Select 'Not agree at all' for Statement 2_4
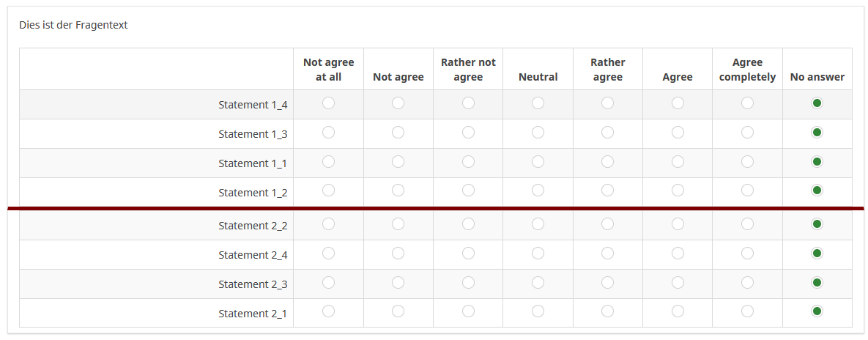The image size is (868, 340). tap(328, 254)
